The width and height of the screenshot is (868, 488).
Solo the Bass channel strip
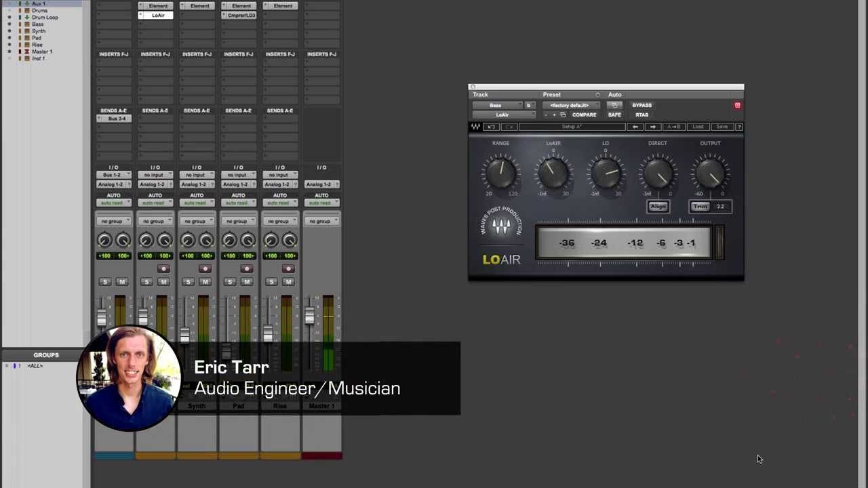point(146,282)
